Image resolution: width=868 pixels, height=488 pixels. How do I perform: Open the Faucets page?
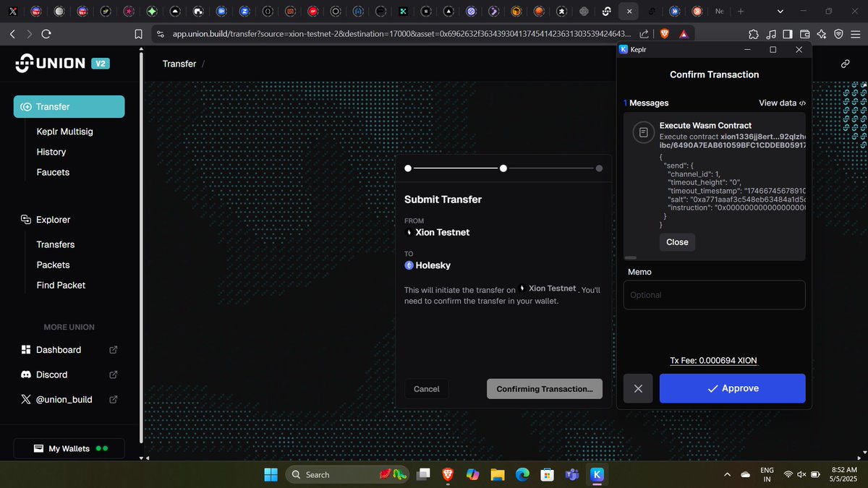[x=53, y=172]
